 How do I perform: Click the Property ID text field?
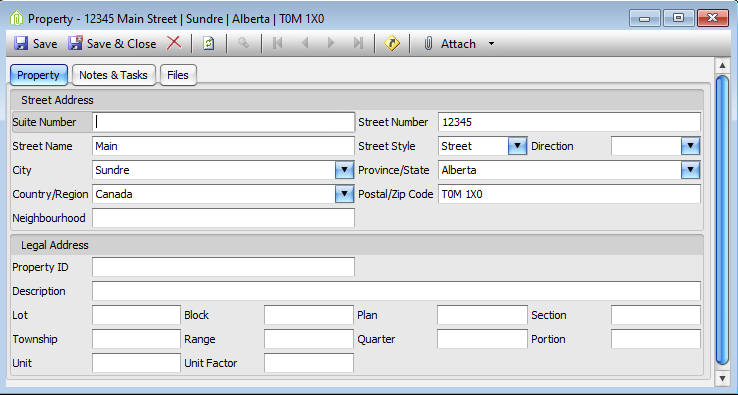(223, 267)
